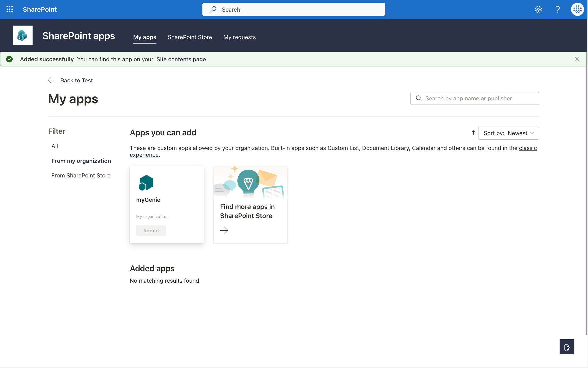Open the settings gear icon

click(538, 9)
